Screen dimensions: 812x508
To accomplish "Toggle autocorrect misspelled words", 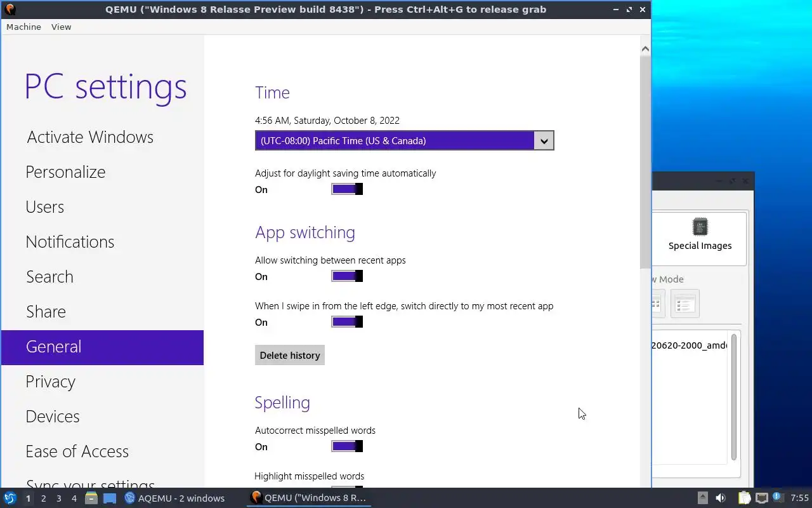I will coord(347,446).
